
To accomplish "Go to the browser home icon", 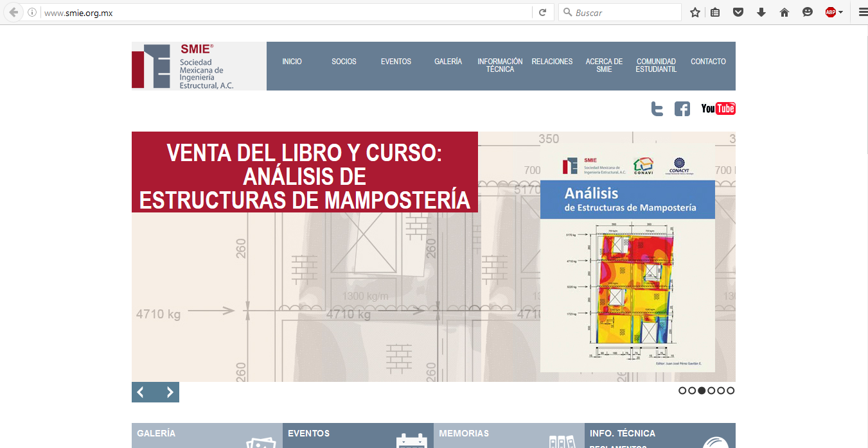I will tap(784, 12).
